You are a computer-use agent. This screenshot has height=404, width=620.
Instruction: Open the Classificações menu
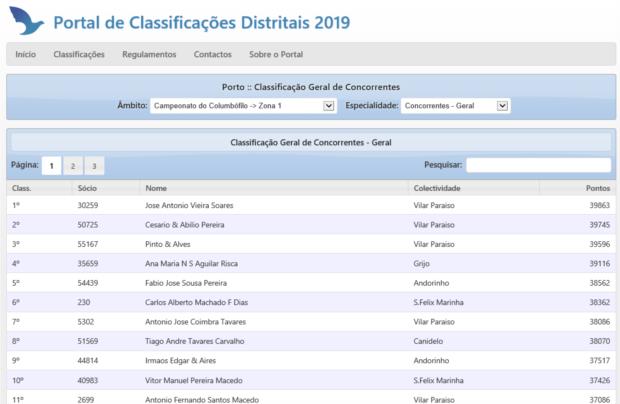[x=79, y=54]
